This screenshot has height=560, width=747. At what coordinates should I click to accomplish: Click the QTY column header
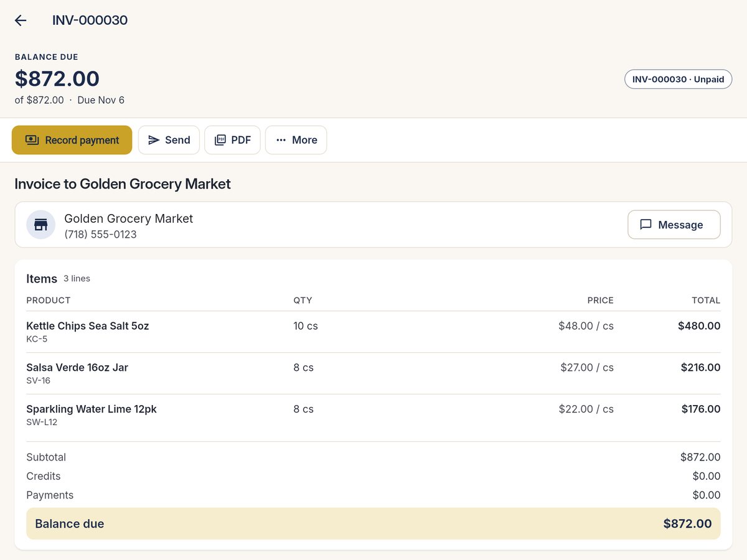[x=303, y=300]
